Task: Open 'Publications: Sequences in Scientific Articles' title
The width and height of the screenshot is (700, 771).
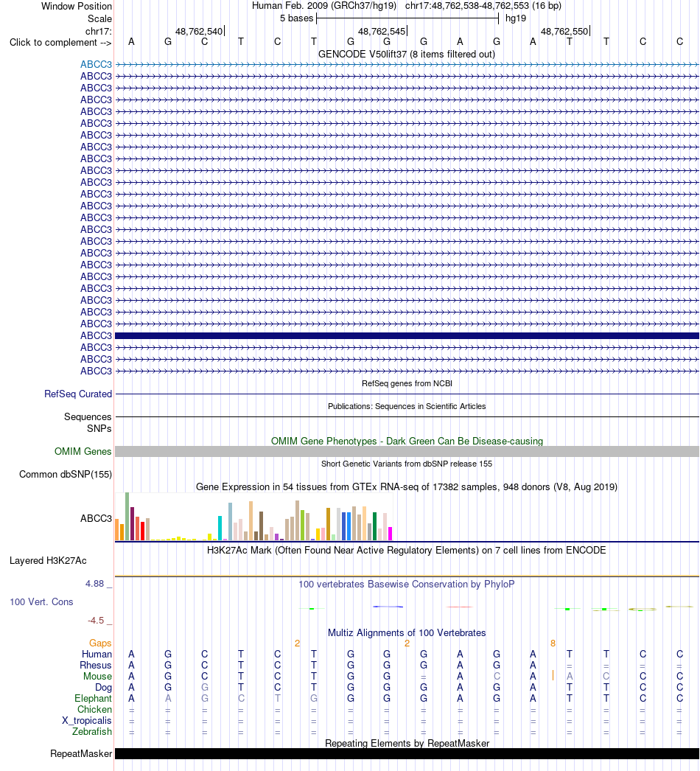Action: (x=407, y=406)
